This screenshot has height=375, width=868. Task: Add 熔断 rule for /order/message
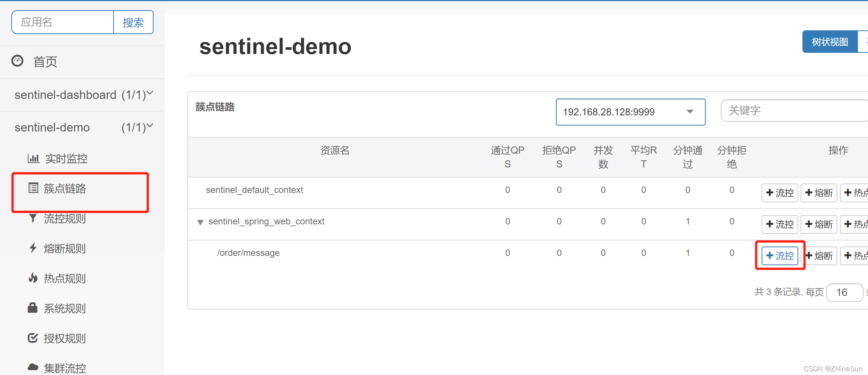coord(819,256)
